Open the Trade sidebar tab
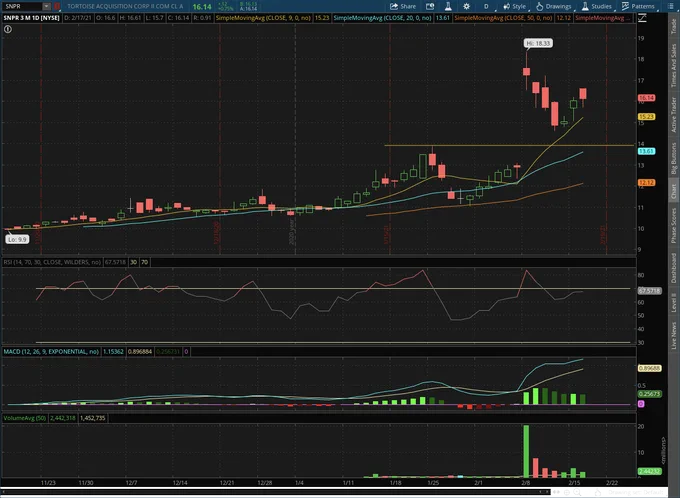This screenshot has height=498, width=680. click(x=673, y=26)
